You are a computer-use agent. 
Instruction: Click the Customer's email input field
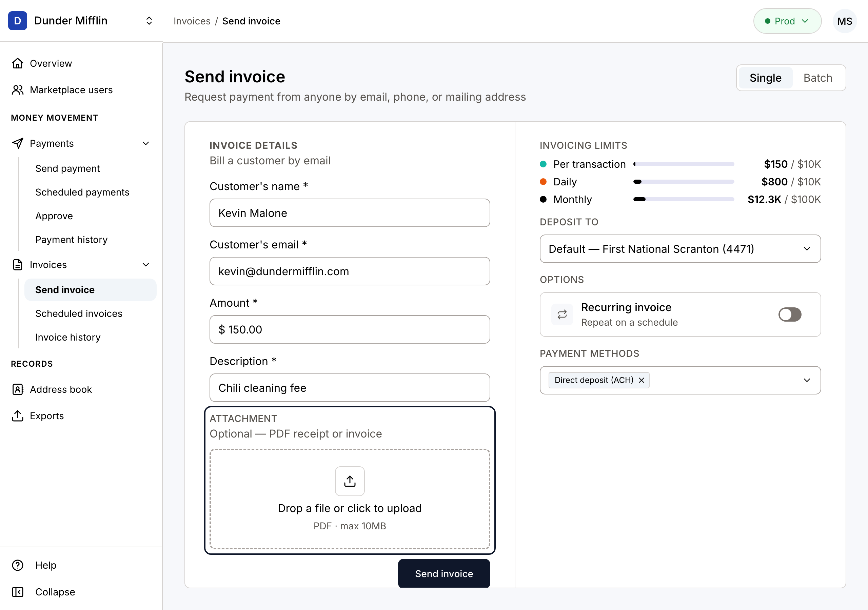point(350,271)
